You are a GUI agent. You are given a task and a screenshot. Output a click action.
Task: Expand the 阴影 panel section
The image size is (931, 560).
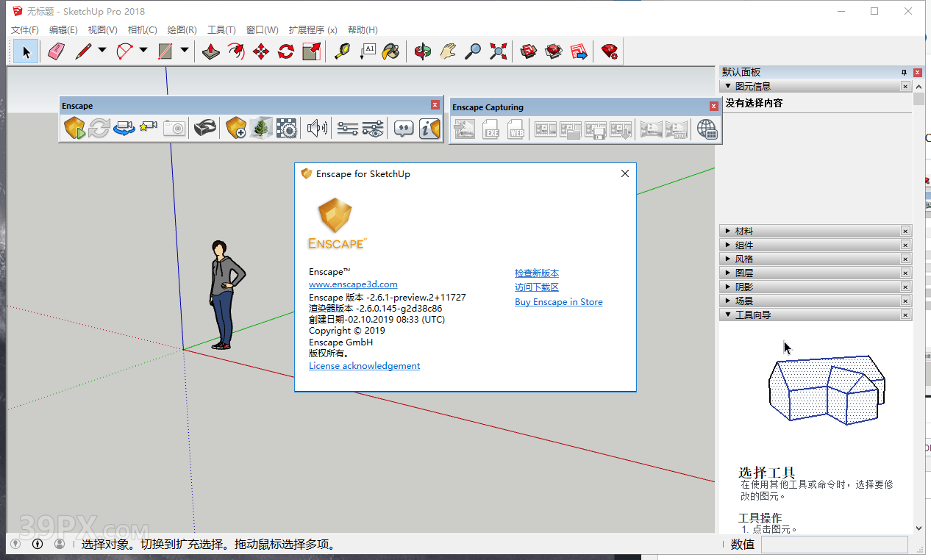(729, 287)
